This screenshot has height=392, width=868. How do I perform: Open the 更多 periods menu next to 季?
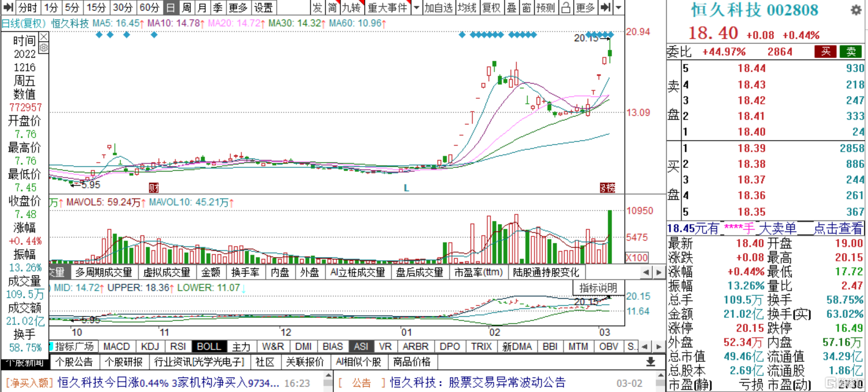pyautogui.click(x=238, y=7)
